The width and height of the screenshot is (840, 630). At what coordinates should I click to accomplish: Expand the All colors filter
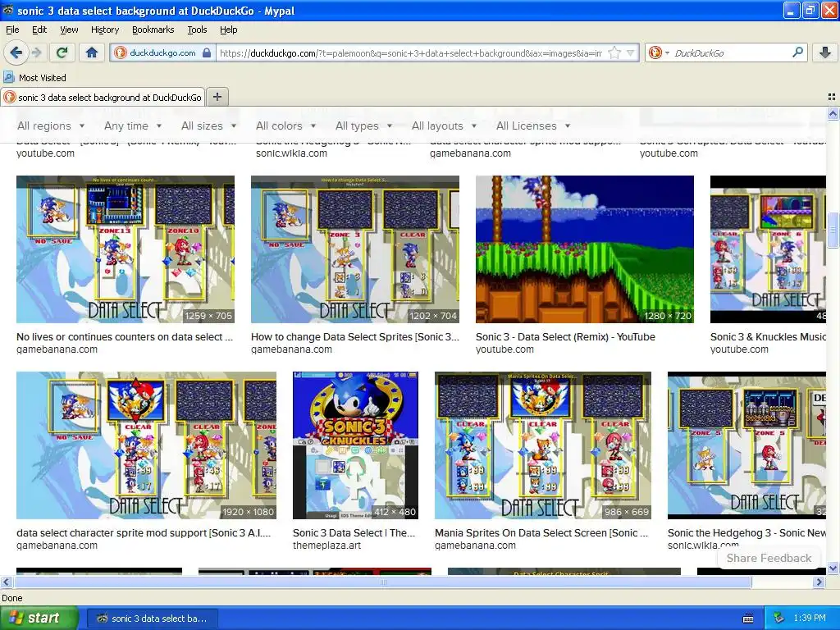pos(285,126)
